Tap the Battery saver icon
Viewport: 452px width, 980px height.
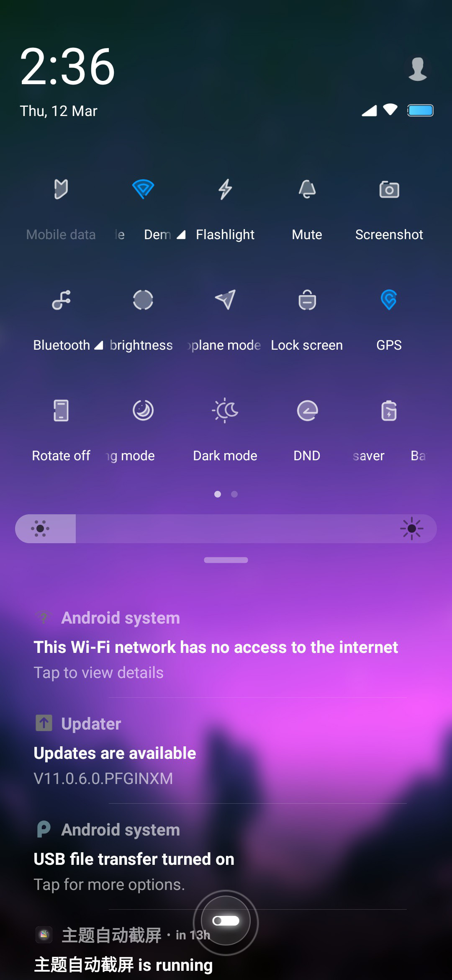(389, 410)
